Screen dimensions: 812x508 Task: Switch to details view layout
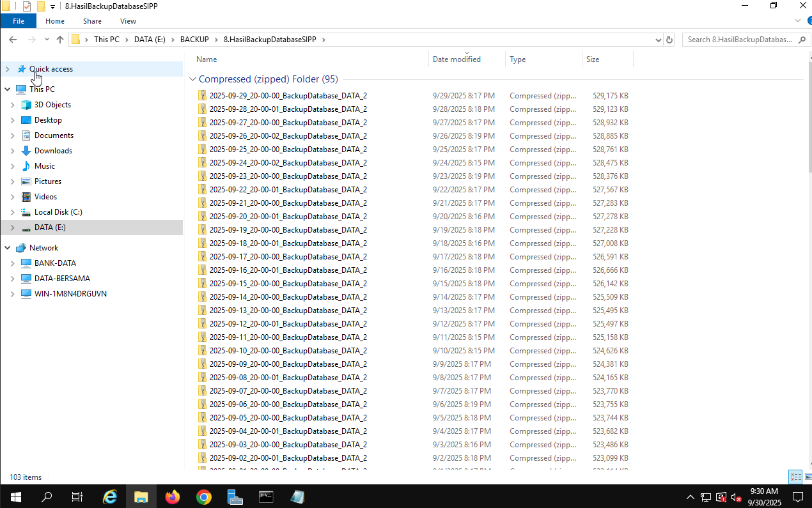tap(795, 477)
